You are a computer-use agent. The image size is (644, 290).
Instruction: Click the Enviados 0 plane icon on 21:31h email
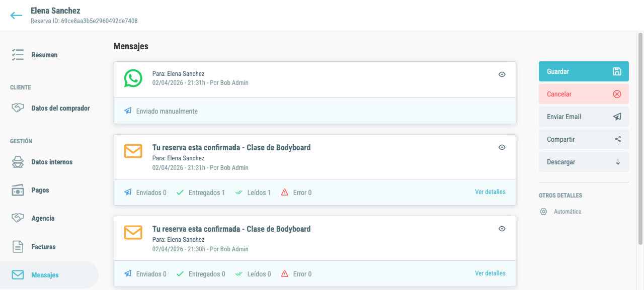click(128, 192)
